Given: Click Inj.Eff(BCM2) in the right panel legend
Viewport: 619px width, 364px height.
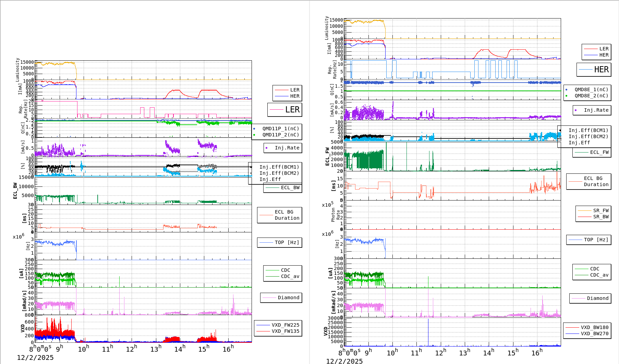Looking at the screenshot, I should point(588,136).
